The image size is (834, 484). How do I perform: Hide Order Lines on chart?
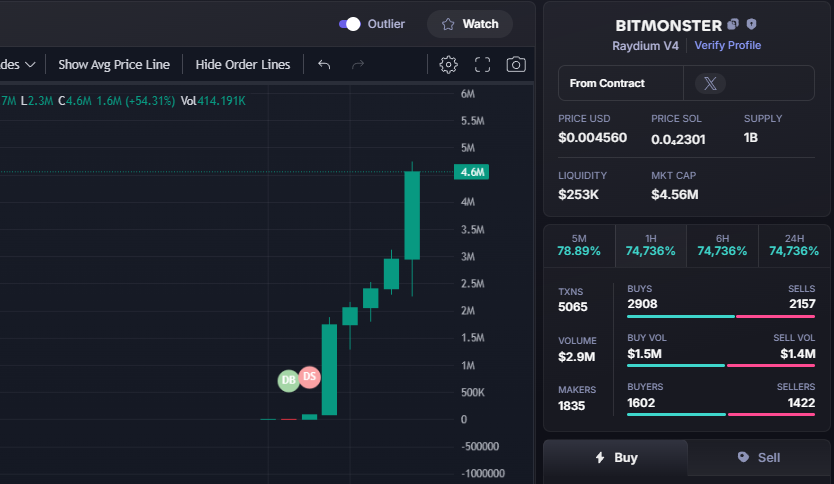point(243,64)
